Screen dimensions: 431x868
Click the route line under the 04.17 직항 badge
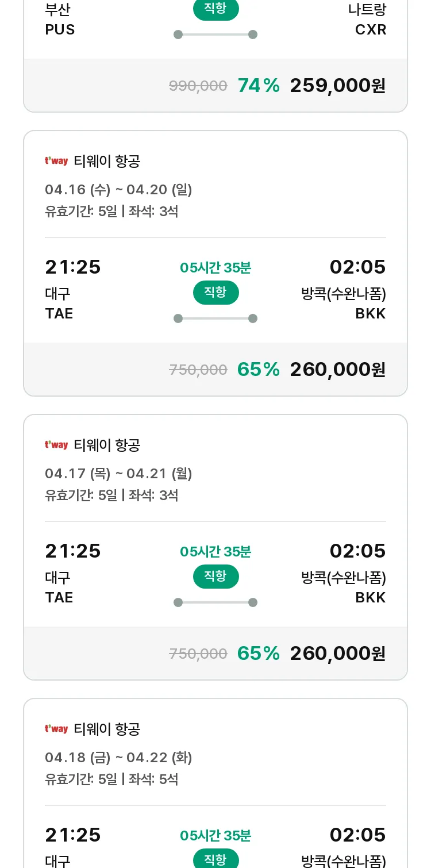215,602
